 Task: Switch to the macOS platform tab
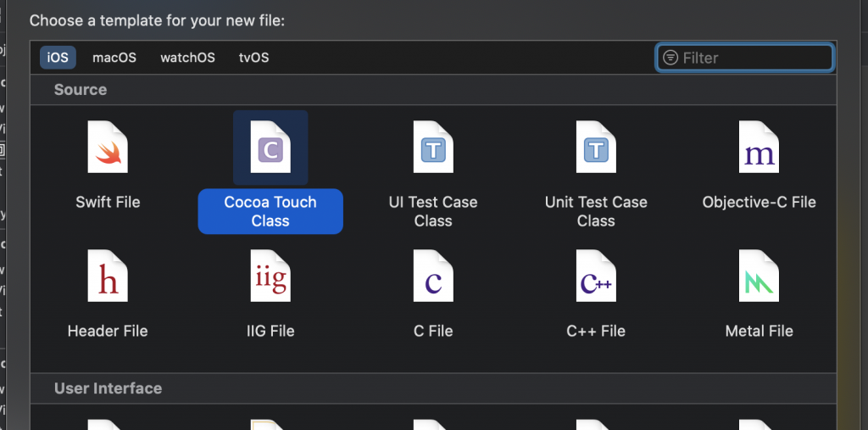(114, 58)
